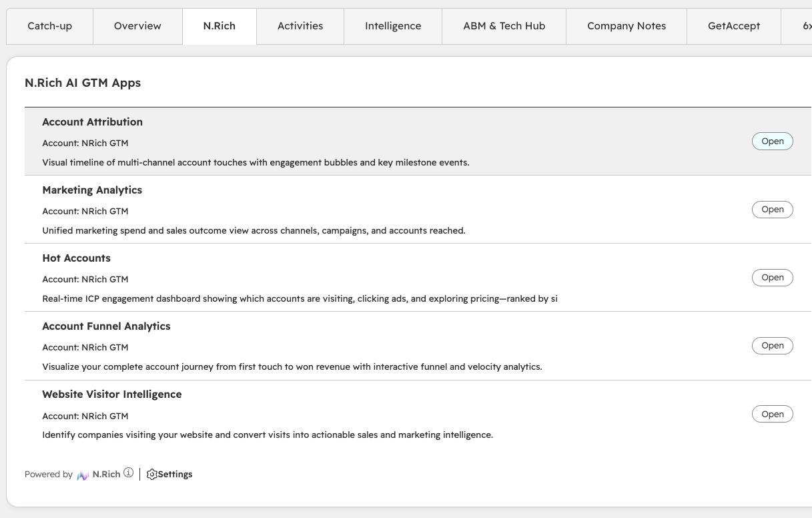Open the Account Attribution app
Screen dimensions: 812x518
pyautogui.click(x=773, y=142)
